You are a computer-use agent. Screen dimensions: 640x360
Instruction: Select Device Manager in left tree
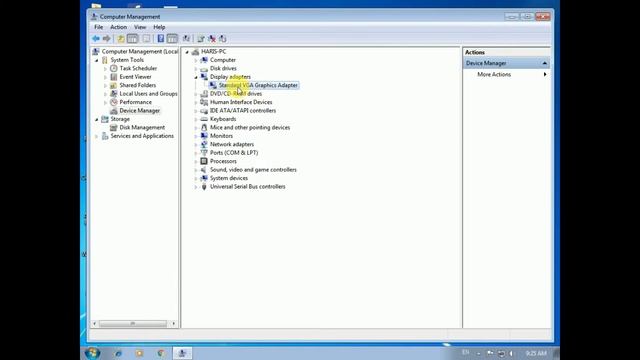pyautogui.click(x=140, y=111)
